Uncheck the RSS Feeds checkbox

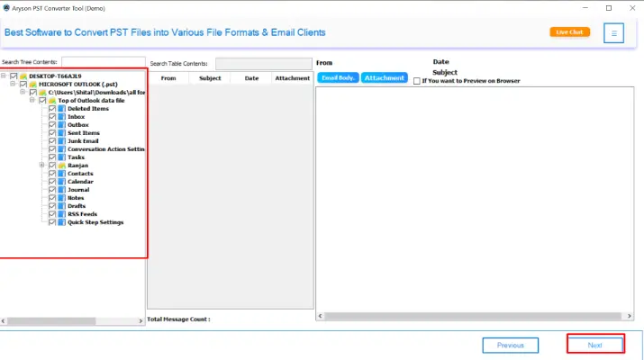(52, 214)
